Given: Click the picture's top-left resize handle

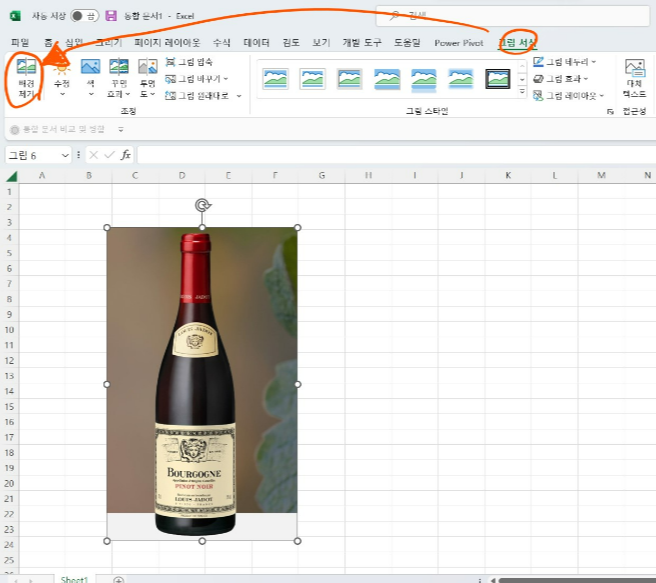Looking at the screenshot, I should 107,228.
